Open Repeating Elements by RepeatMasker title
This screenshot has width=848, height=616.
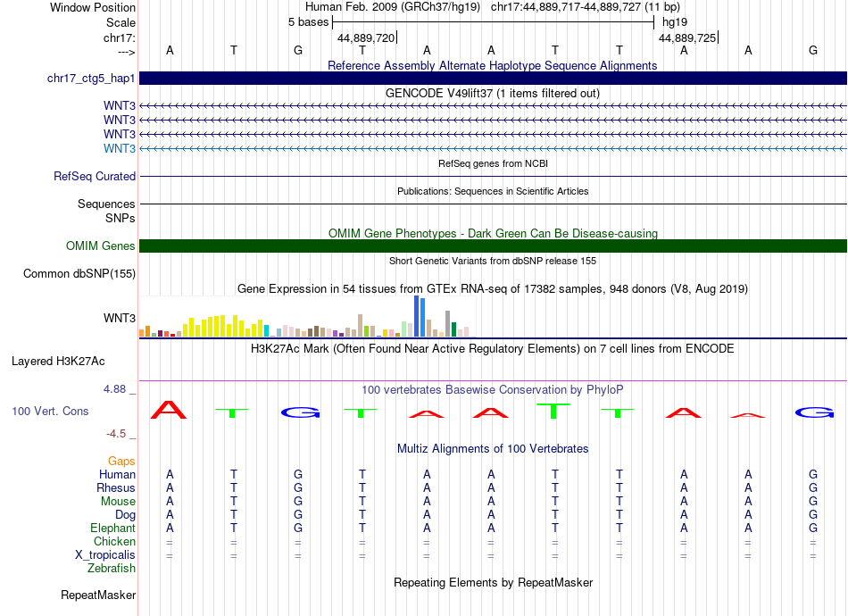coord(494,583)
